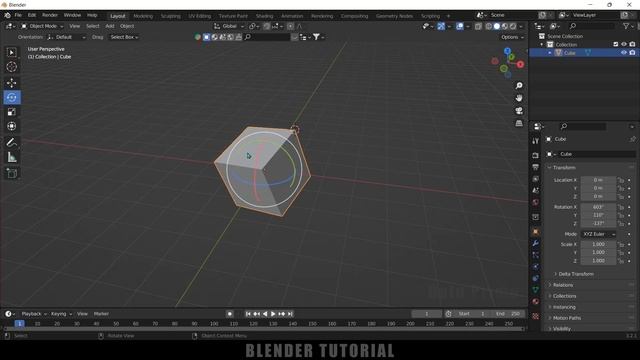Click the red X axis gizmo ball
The image size is (640, 360).
tap(520, 64)
